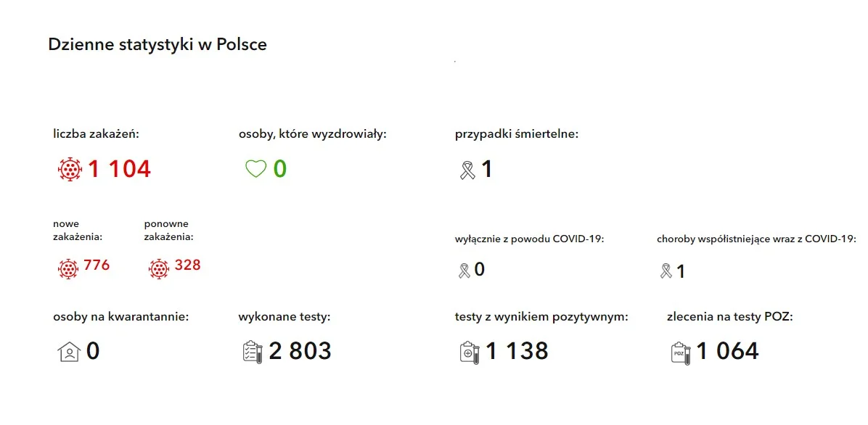The image size is (868, 425).
Task: Click the POZ test tube icon
Action: coord(681,352)
